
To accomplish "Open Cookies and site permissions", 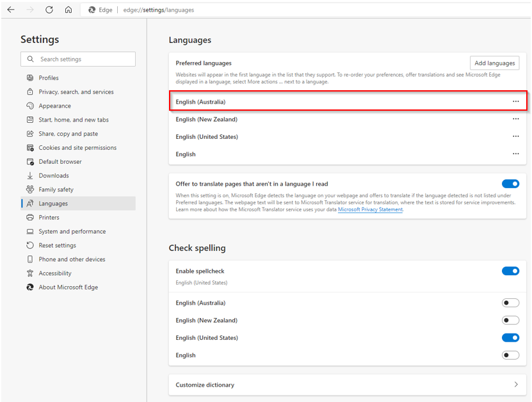I will 77,148.
